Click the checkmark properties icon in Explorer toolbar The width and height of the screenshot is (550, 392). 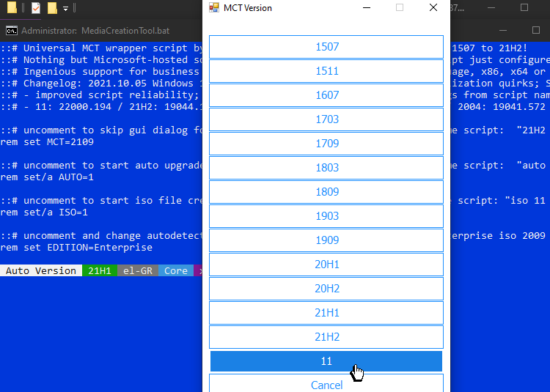36,8
